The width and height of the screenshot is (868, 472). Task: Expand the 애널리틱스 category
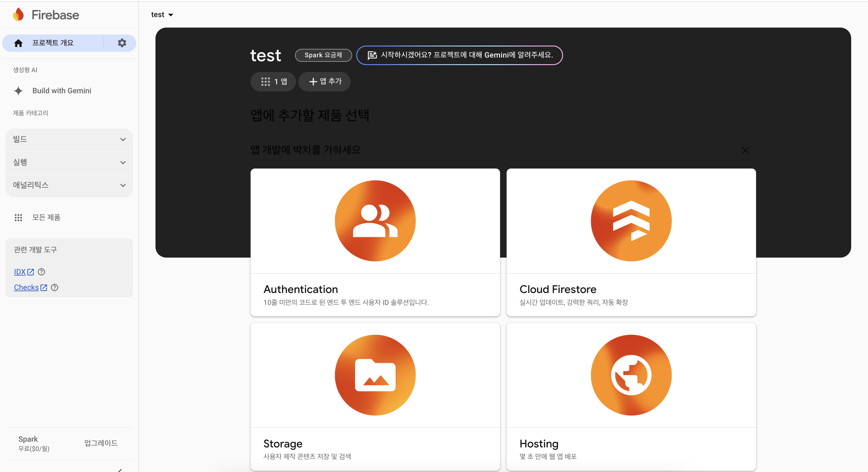69,185
